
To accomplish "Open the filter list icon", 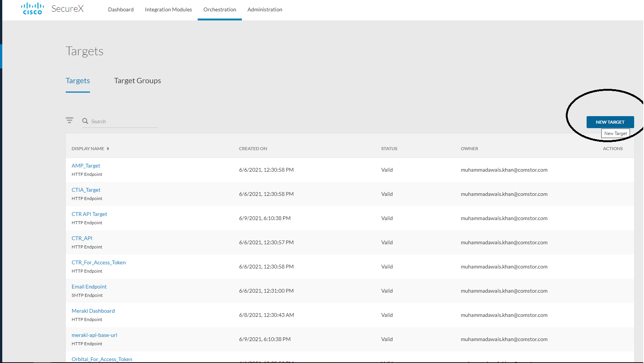I will 70,120.
